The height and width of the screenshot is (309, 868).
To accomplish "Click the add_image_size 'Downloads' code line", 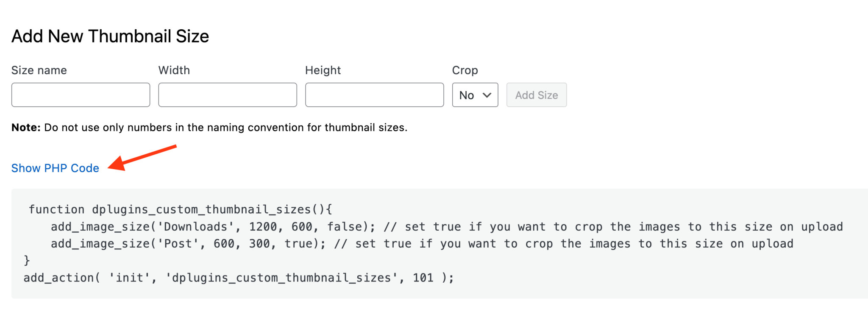I will 447,227.
